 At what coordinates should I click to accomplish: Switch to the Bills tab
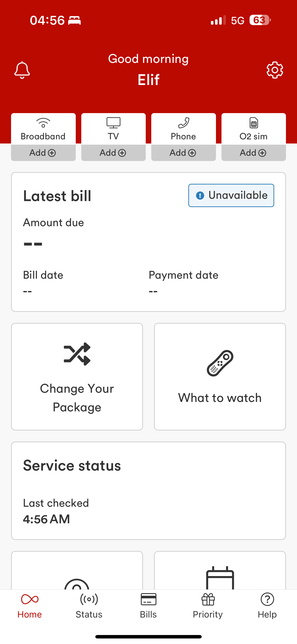148,606
